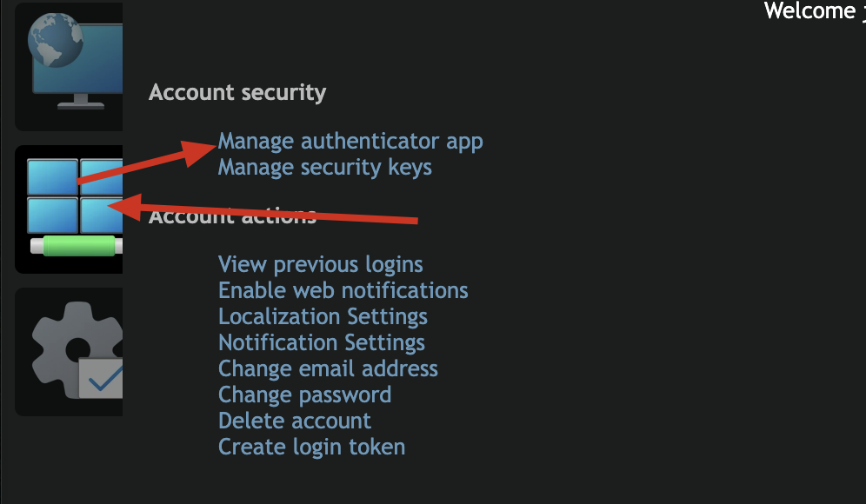Viewport: 866px width, 504px height.
Task: Open the gear with checkmark sidebar icon
Action: tap(69, 352)
